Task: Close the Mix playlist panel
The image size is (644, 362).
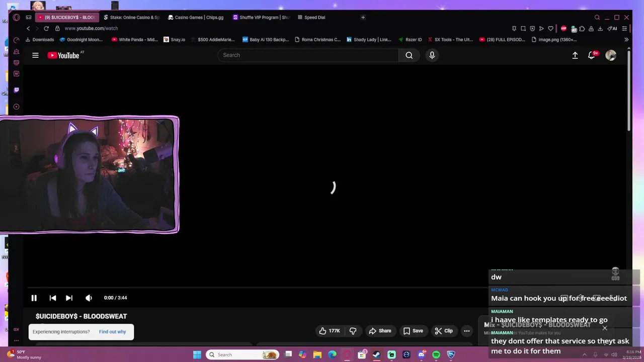Action: tap(605, 328)
